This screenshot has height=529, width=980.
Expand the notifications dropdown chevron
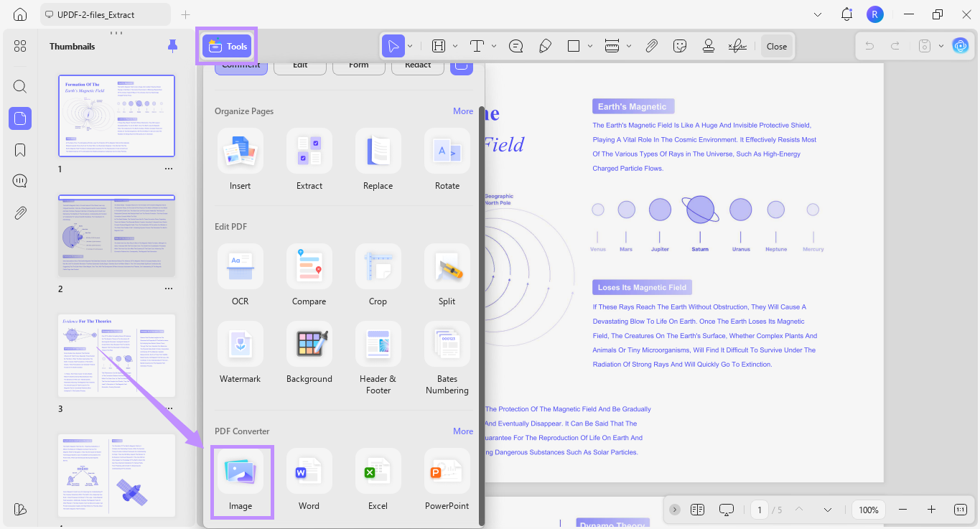(x=818, y=14)
